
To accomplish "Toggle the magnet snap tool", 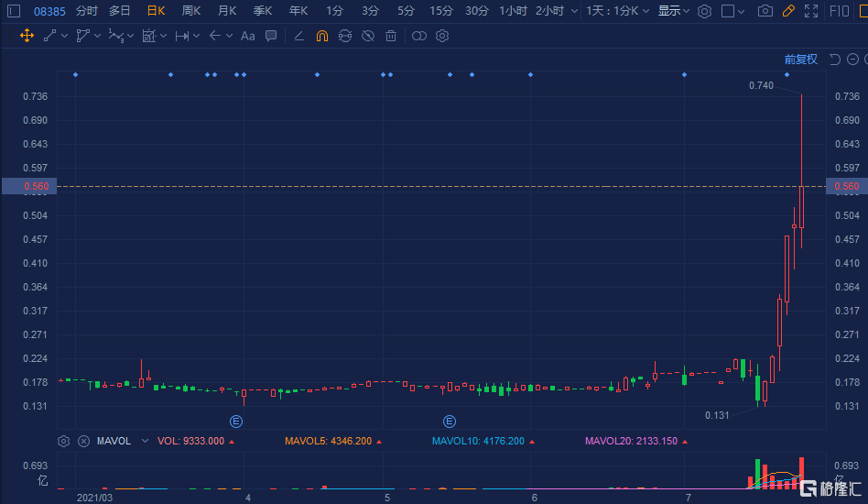I will click(321, 36).
